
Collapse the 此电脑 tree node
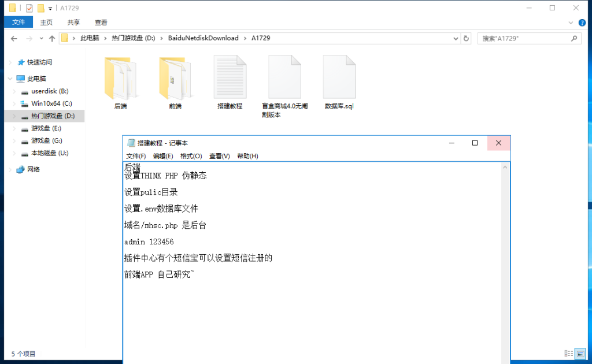coord(10,79)
